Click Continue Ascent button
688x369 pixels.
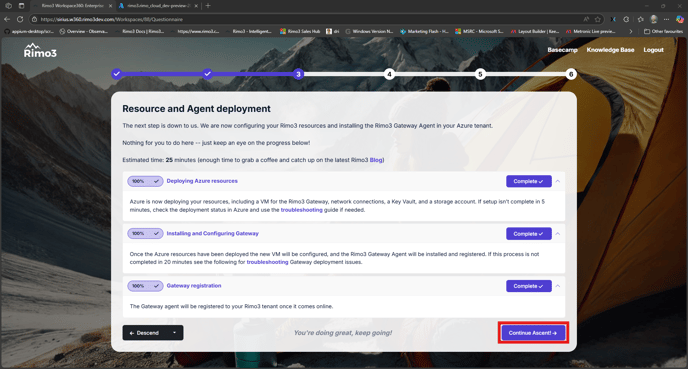point(533,333)
